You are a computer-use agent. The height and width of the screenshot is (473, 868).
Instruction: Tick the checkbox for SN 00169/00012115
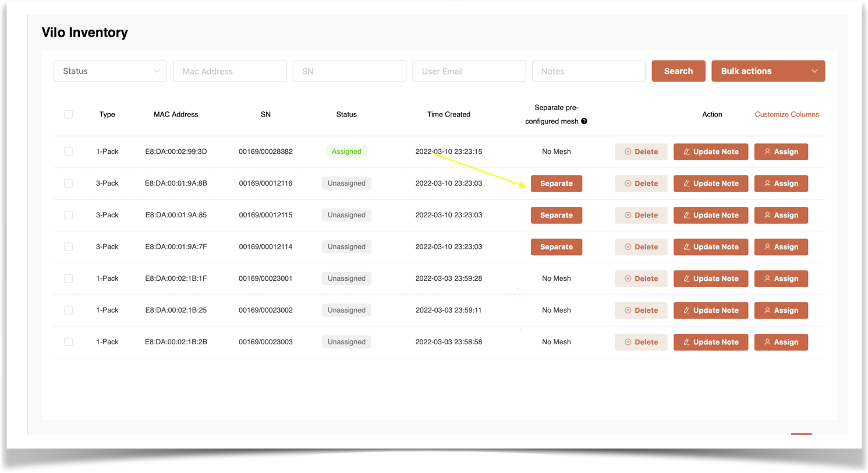pos(68,215)
